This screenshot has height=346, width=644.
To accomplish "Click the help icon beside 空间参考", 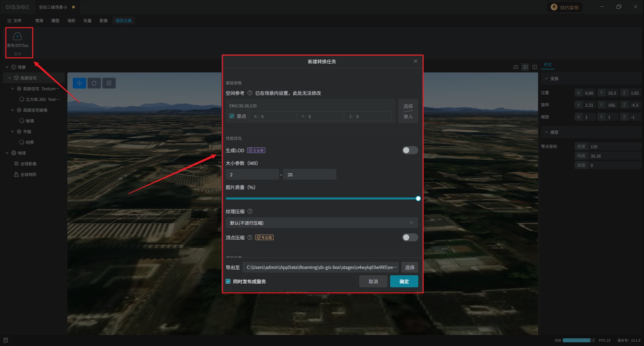I will click(x=250, y=93).
